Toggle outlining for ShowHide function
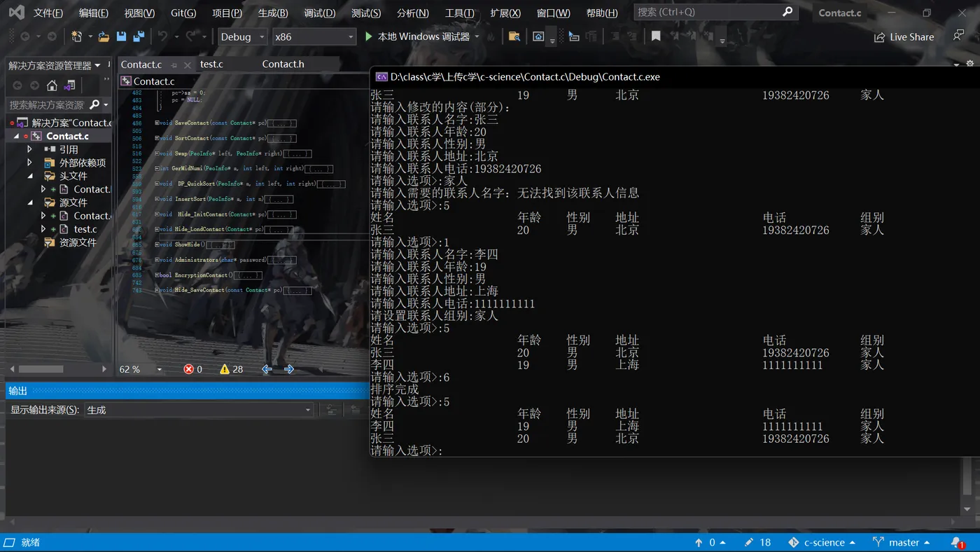This screenshot has height=552, width=980. (x=157, y=245)
